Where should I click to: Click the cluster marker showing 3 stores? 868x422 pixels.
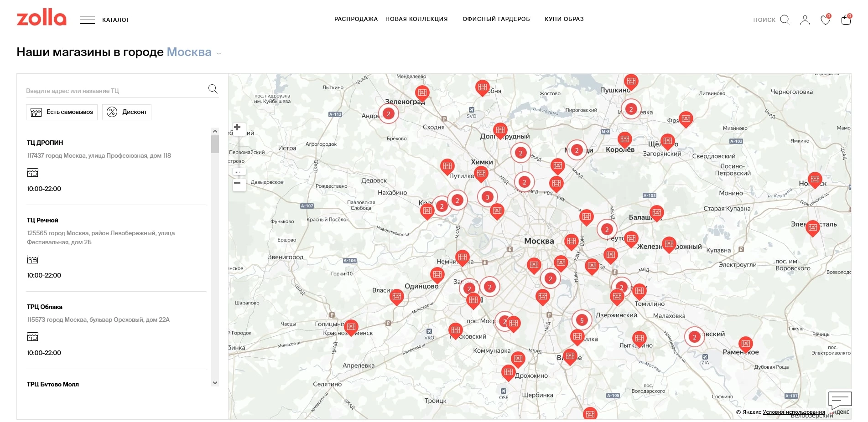coord(487,197)
